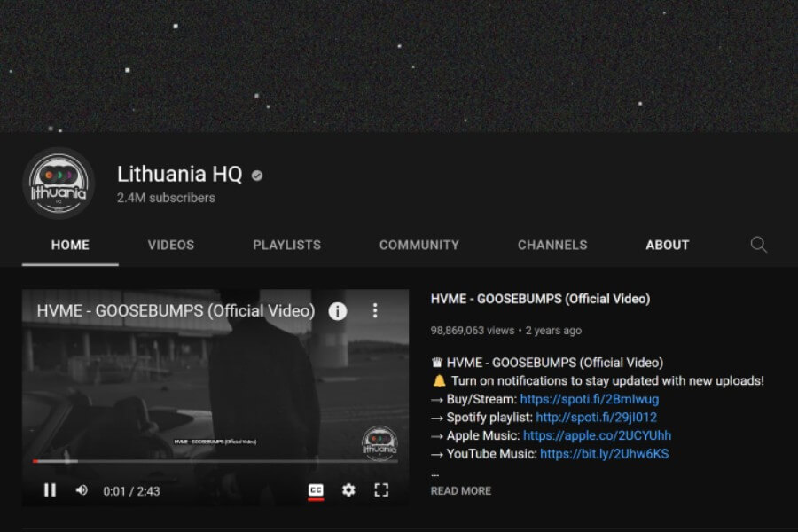Viewport: 798px width, 532px height.
Task: Click the notifications reminder line in description
Action: (x=598, y=380)
